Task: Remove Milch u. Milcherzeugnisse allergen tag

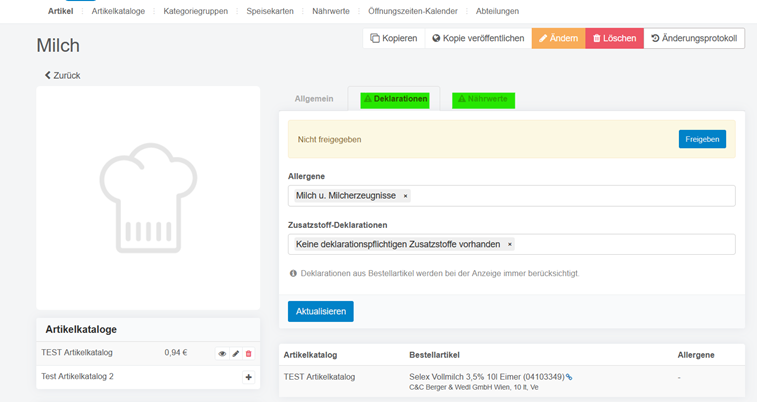Action: pyautogui.click(x=406, y=196)
